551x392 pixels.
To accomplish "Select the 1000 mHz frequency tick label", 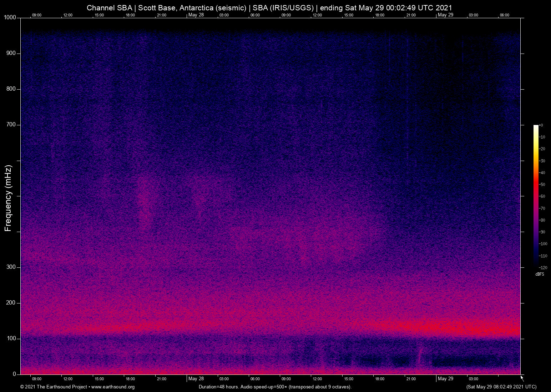I will pos(10,17).
